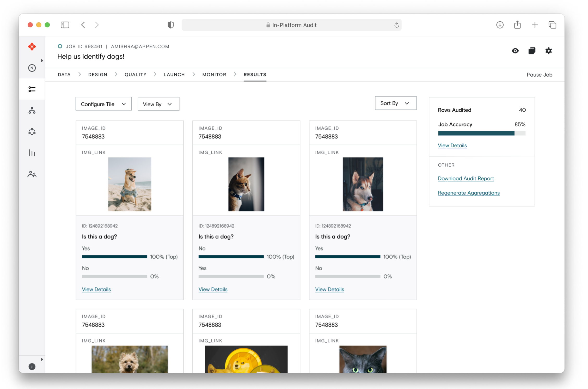The image size is (588, 389).
Task: Open View Details under Job Accuracy
Action: (452, 145)
